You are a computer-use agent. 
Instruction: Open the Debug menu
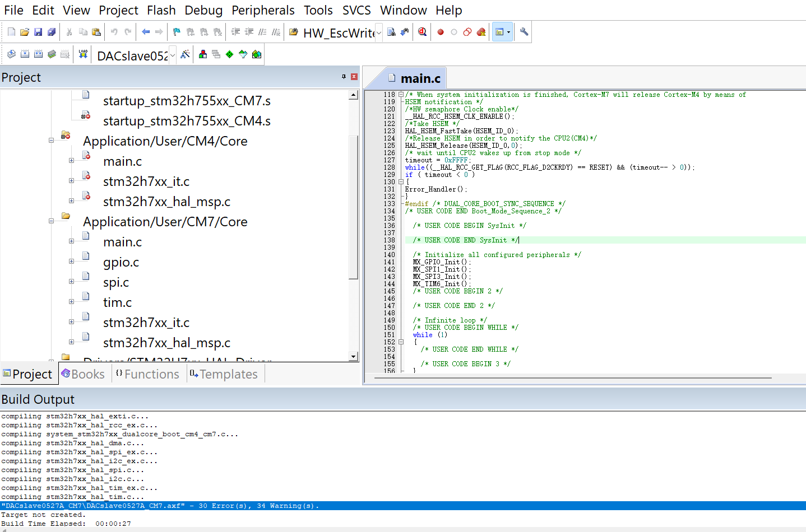(x=203, y=10)
